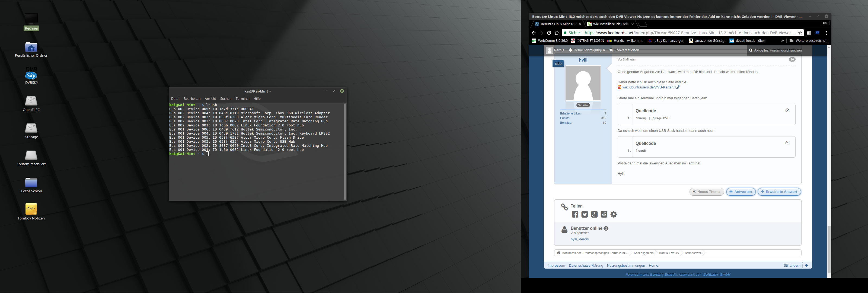Open the Chrome three-dot menu
Viewport: 868px width, 293px height.
tap(826, 33)
